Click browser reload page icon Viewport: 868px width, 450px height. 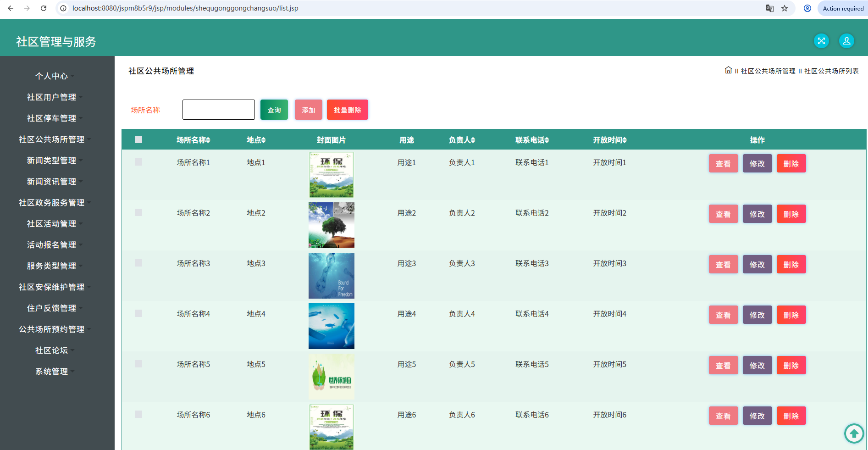44,8
